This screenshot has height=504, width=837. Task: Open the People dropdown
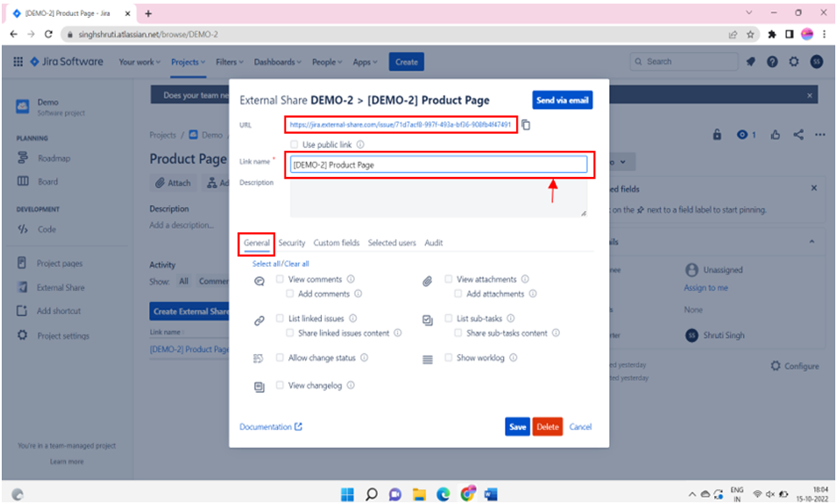pyautogui.click(x=327, y=62)
